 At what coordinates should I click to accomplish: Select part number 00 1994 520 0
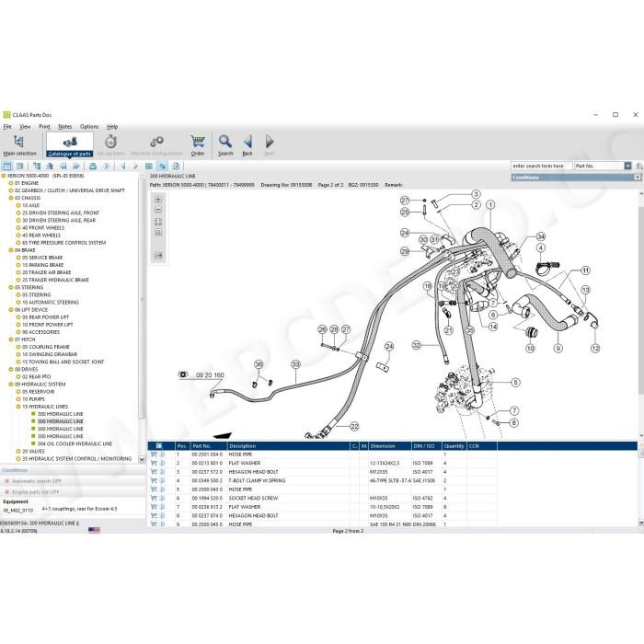pos(207,499)
